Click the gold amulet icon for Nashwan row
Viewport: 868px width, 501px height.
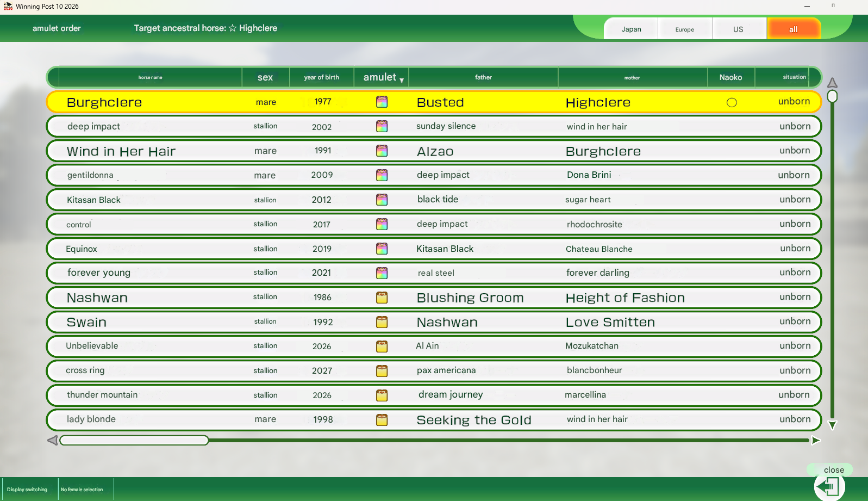[382, 298]
